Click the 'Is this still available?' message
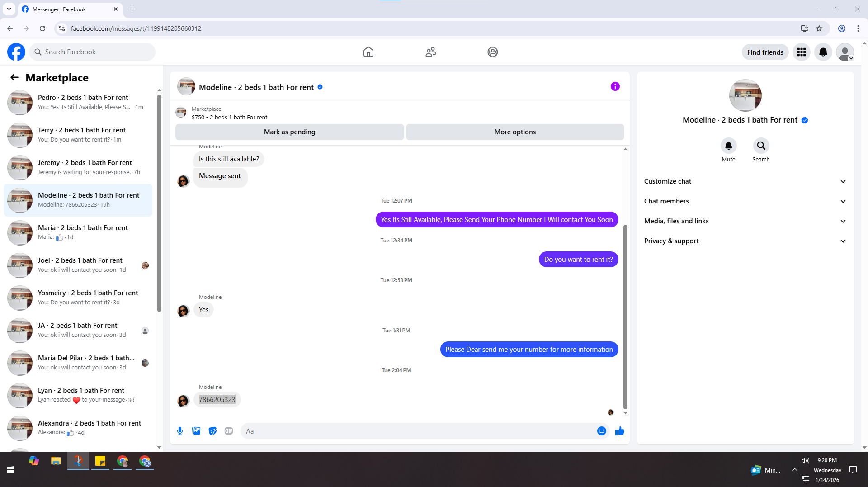This screenshot has height=487, width=868. [x=229, y=159]
